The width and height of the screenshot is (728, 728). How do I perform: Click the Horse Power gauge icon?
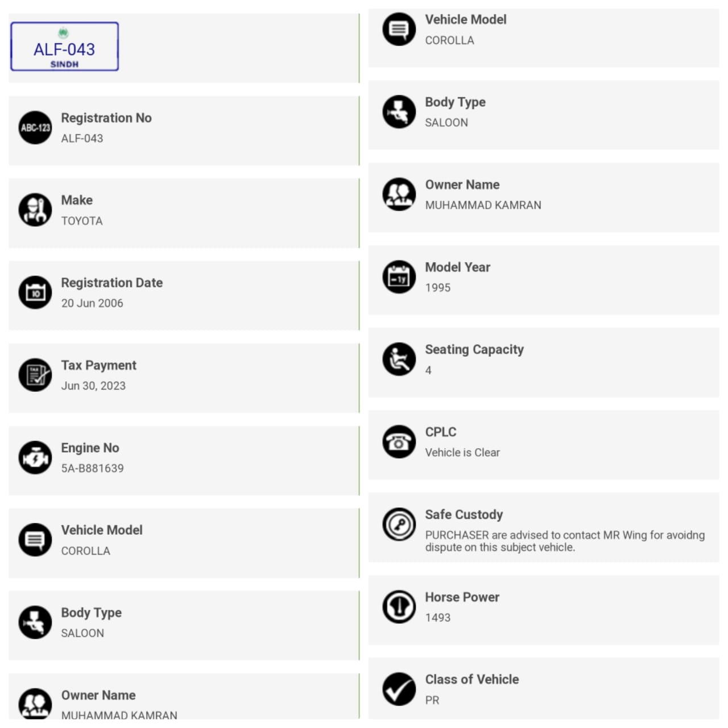[399, 606]
